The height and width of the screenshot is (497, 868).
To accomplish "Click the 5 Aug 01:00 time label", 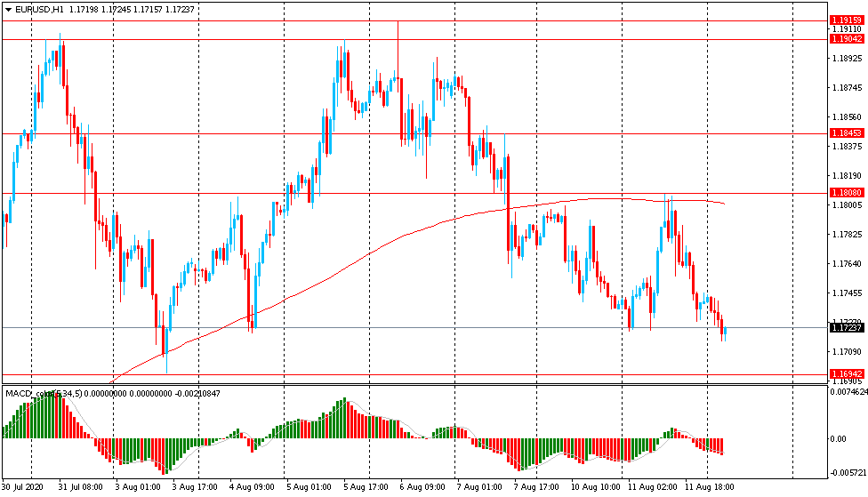I will (x=309, y=487).
